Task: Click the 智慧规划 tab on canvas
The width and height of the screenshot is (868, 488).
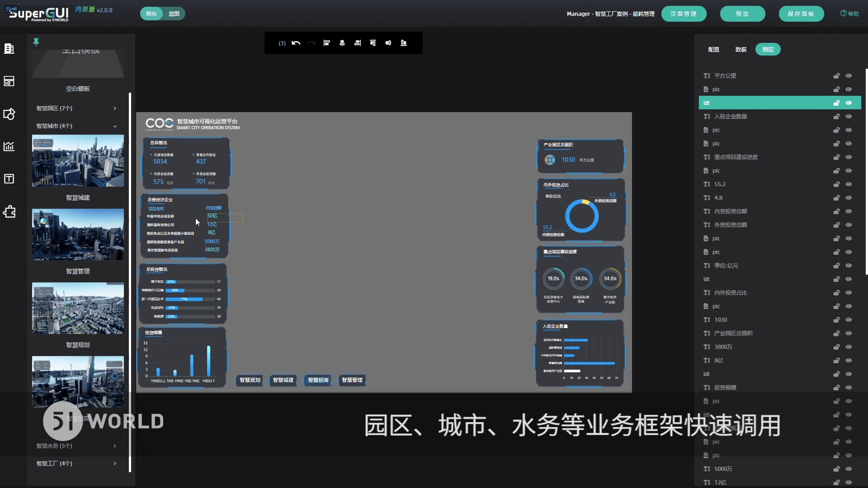Action: 250,380
